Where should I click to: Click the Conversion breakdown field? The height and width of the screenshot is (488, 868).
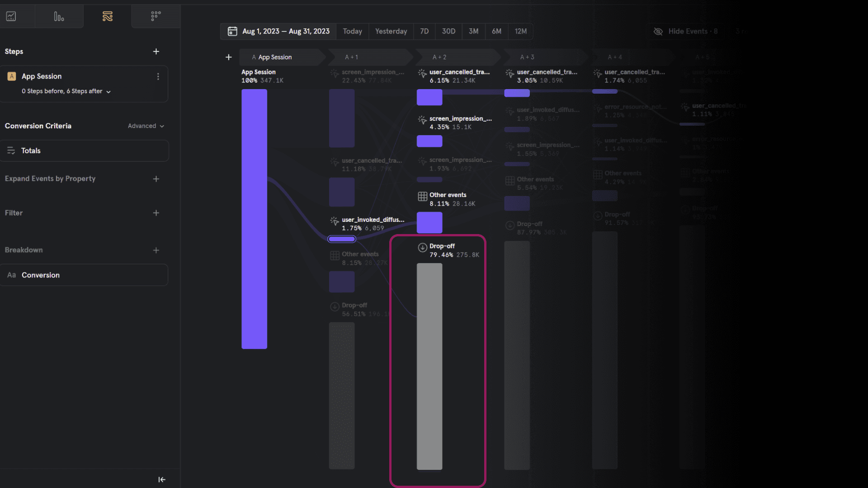[x=84, y=275]
